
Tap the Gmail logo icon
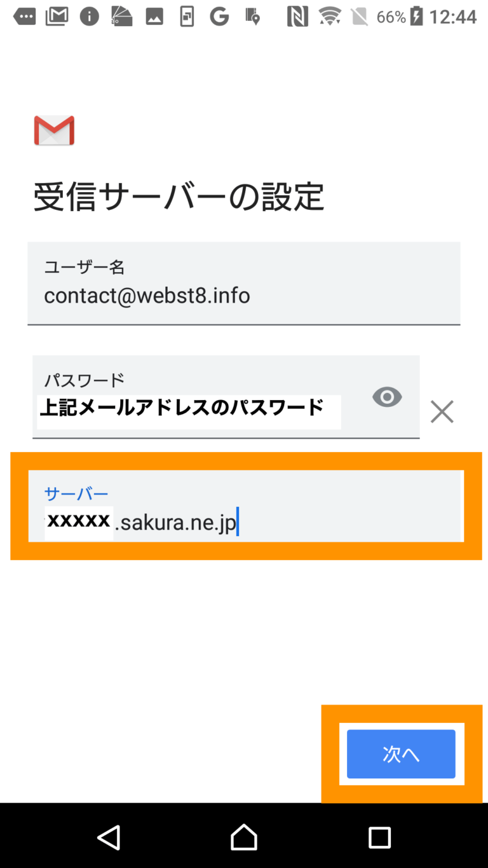54,130
